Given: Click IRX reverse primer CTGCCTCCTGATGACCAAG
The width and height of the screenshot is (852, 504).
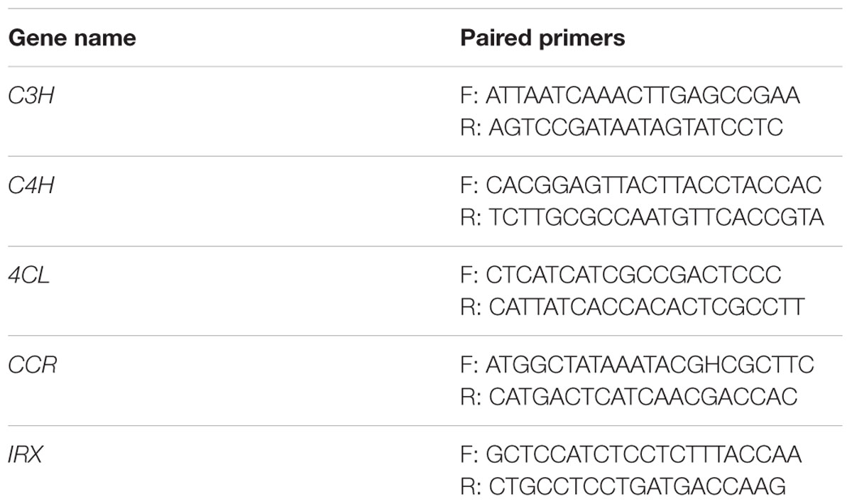Looking at the screenshot, I should pos(638,487).
